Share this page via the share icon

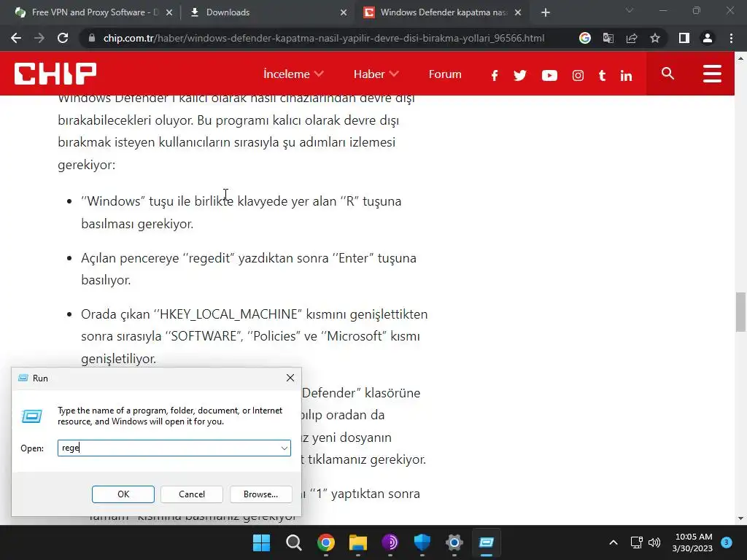point(632,38)
